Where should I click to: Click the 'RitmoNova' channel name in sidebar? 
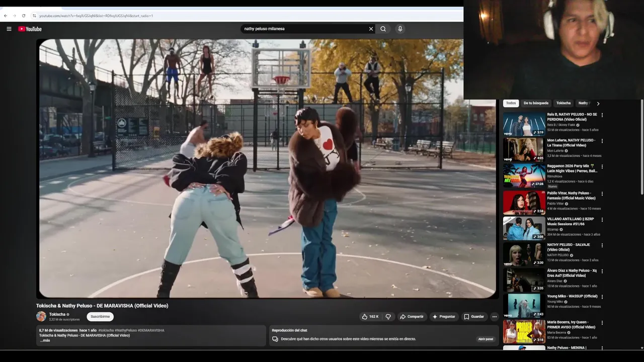[x=555, y=176]
